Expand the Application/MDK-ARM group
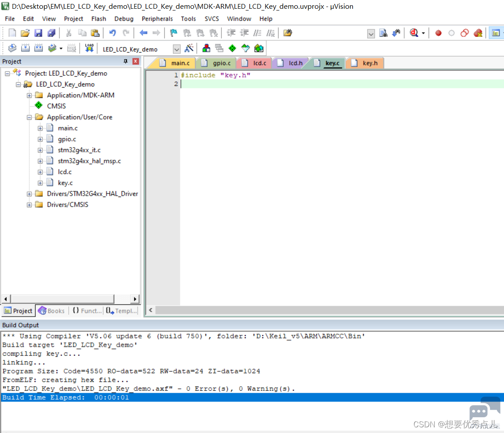Screen dimensions: 504x433 coord(29,95)
